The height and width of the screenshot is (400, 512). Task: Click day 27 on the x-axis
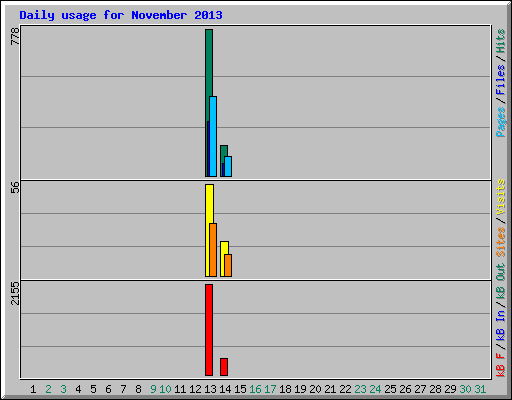(x=420, y=389)
